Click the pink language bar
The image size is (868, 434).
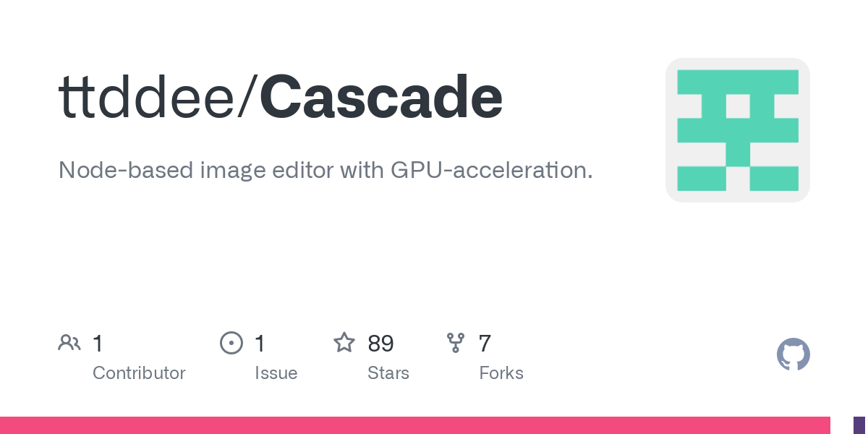[414, 425]
